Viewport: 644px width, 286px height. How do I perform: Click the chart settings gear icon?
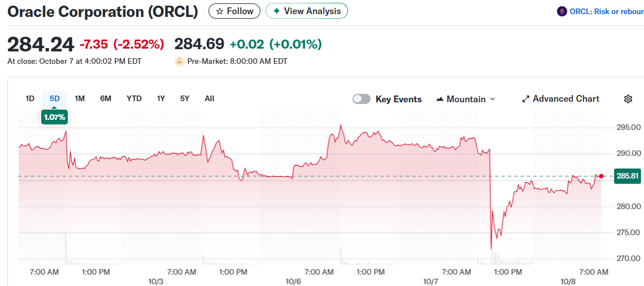[x=628, y=99]
